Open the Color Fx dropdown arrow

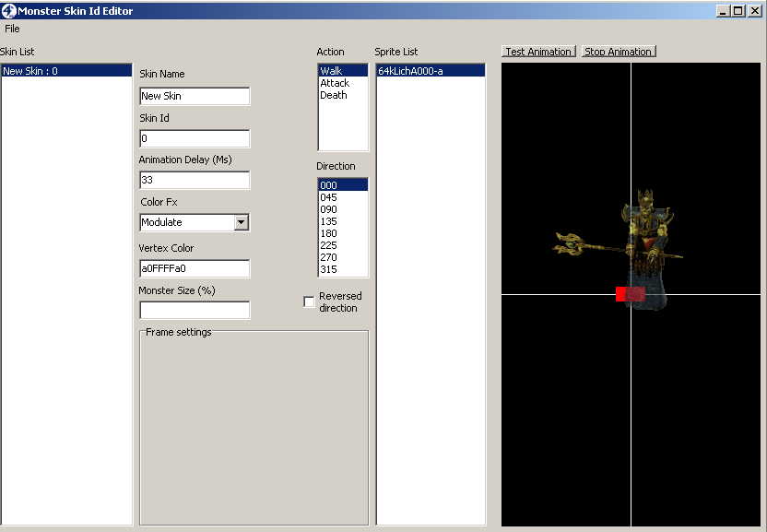click(x=242, y=222)
